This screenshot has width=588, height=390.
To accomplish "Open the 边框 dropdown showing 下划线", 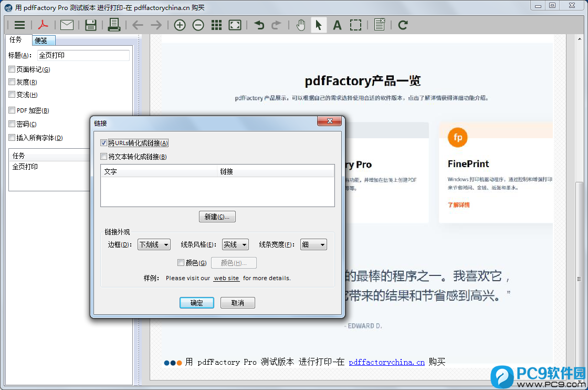I will (x=154, y=244).
